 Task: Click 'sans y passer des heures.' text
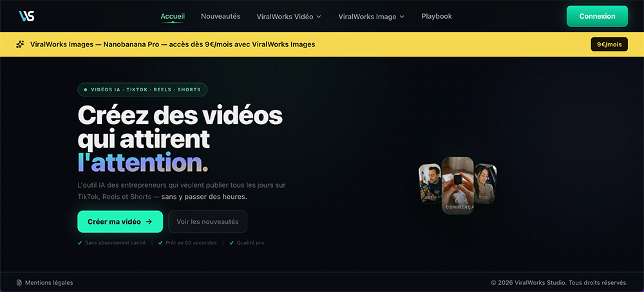(x=204, y=197)
